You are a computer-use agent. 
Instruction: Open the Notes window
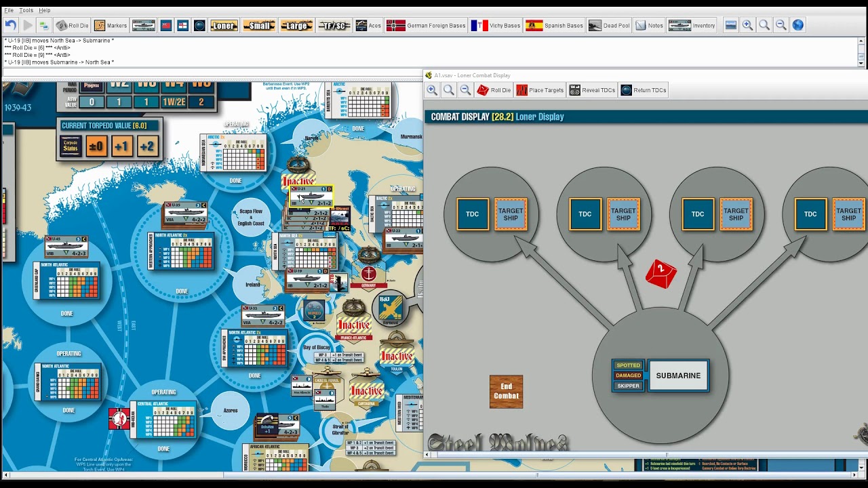649,26
